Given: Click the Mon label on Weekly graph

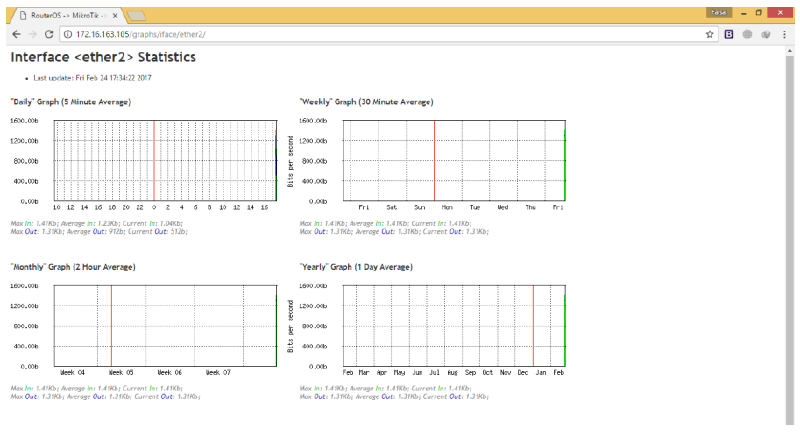Looking at the screenshot, I should pos(447,208).
